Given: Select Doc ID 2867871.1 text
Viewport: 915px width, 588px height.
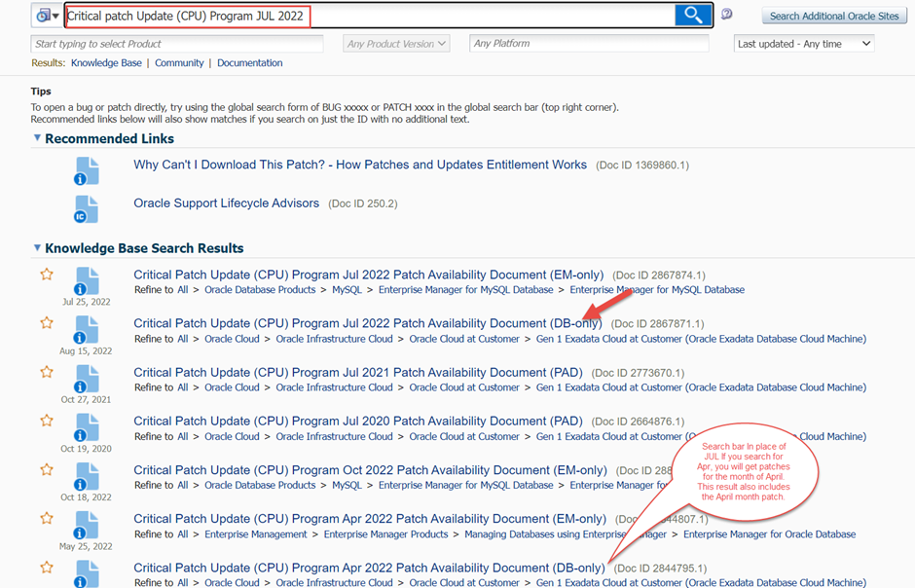Looking at the screenshot, I should [x=658, y=324].
